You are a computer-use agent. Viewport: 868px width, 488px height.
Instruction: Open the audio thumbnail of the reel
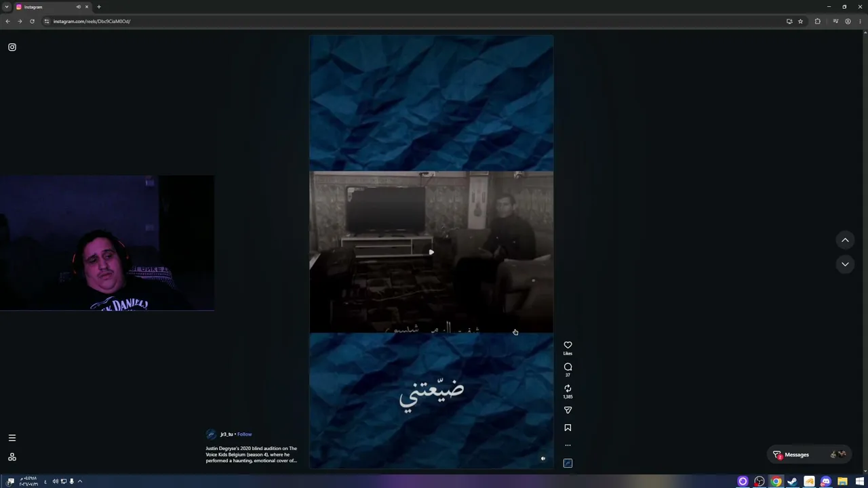[568, 463]
